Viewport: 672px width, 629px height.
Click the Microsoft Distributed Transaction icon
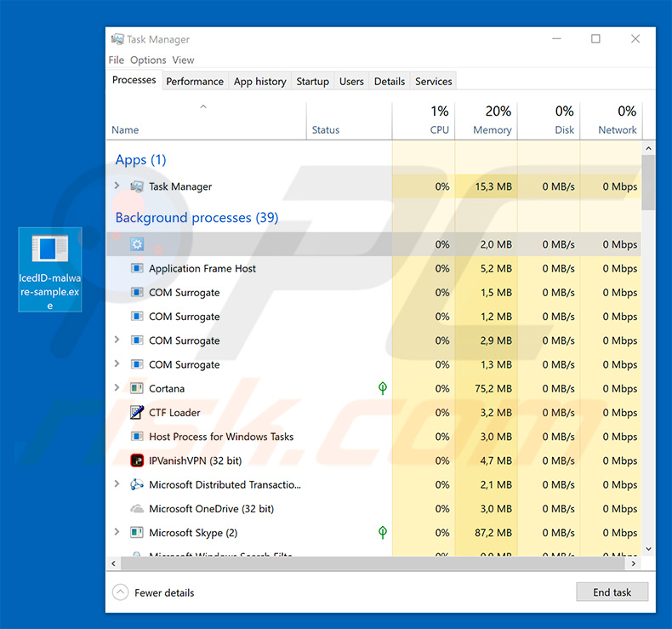pos(137,484)
